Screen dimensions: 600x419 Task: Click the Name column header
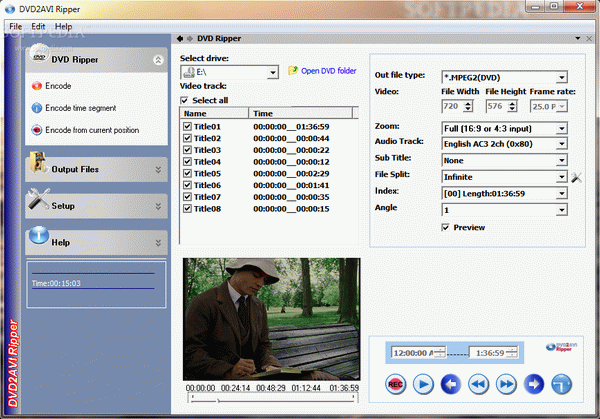point(214,113)
